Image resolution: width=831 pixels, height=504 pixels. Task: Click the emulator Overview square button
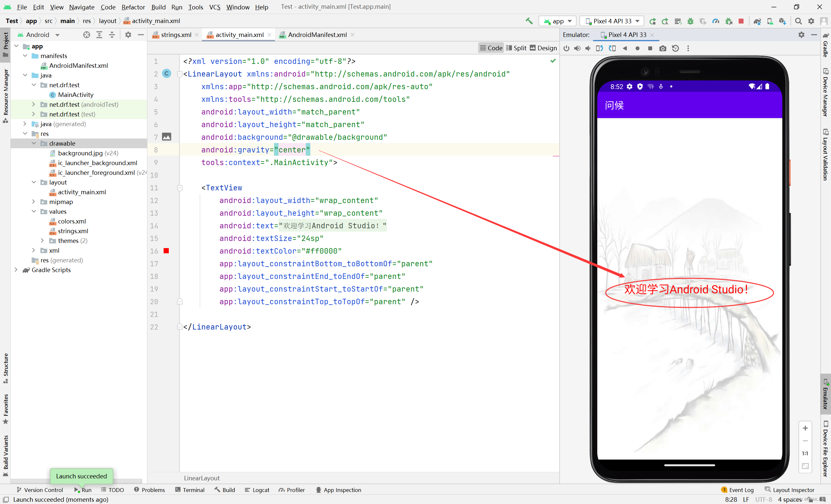click(x=650, y=48)
